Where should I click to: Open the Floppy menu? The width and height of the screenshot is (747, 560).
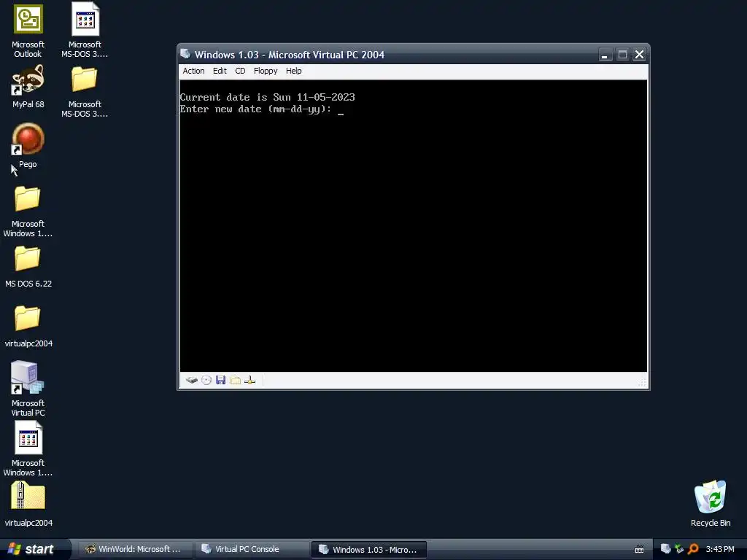pos(266,71)
